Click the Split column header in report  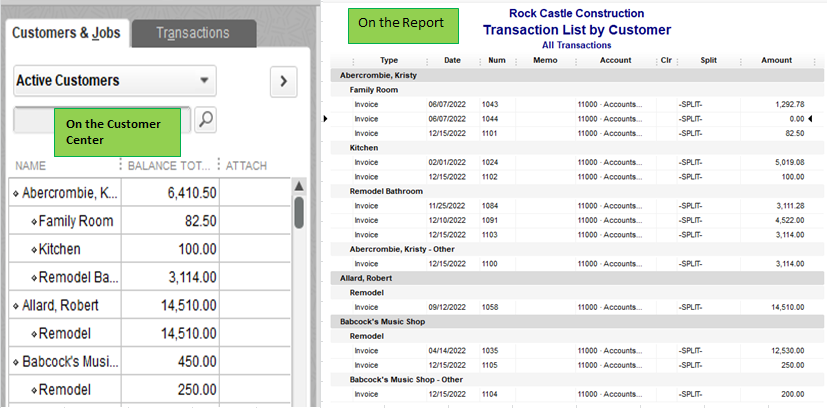pyautogui.click(x=708, y=60)
